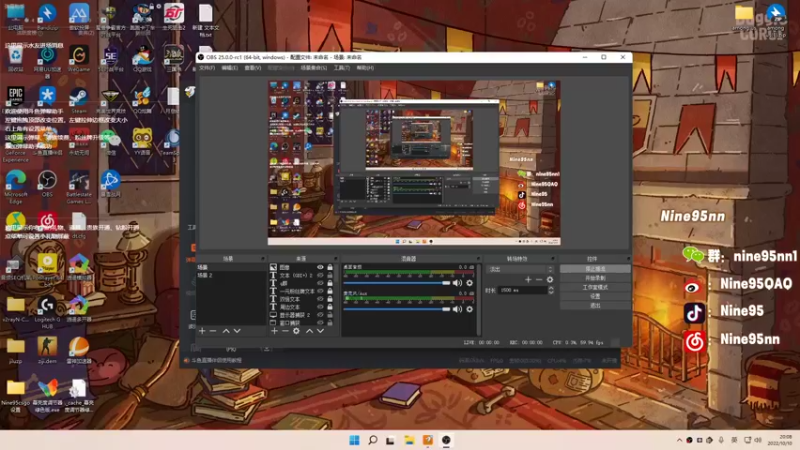The width and height of the screenshot is (800, 450).
Task: Mute the desktop audio speaker icon
Action: pyautogui.click(x=457, y=283)
